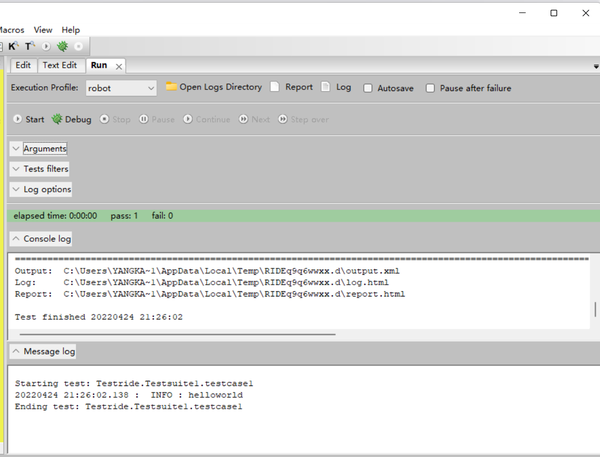Click the Stop circle icon

pyautogui.click(x=104, y=119)
